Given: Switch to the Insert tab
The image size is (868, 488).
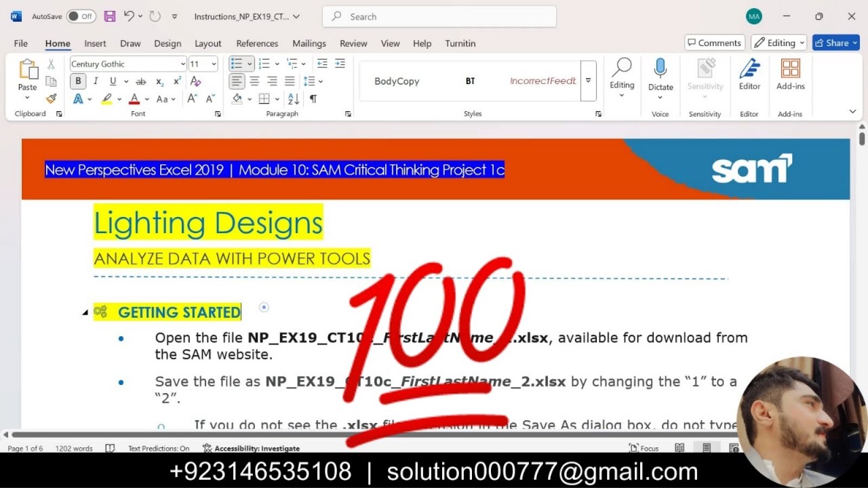Looking at the screenshot, I should pyautogui.click(x=95, y=43).
